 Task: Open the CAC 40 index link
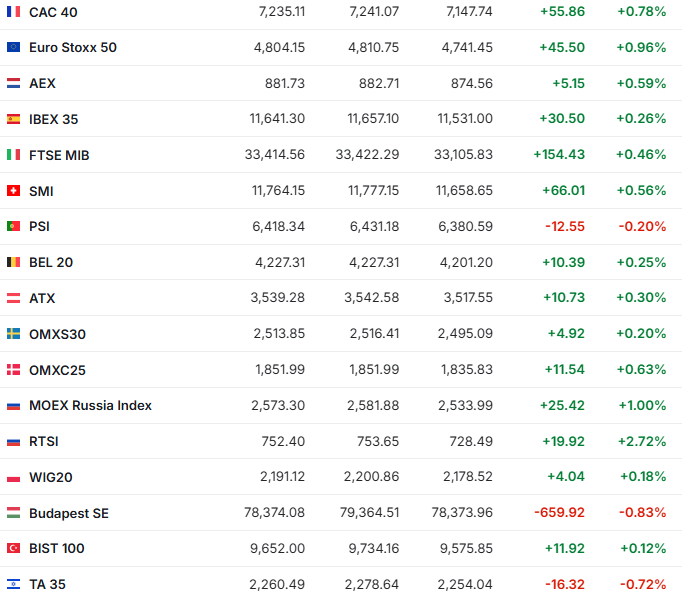(x=53, y=12)
